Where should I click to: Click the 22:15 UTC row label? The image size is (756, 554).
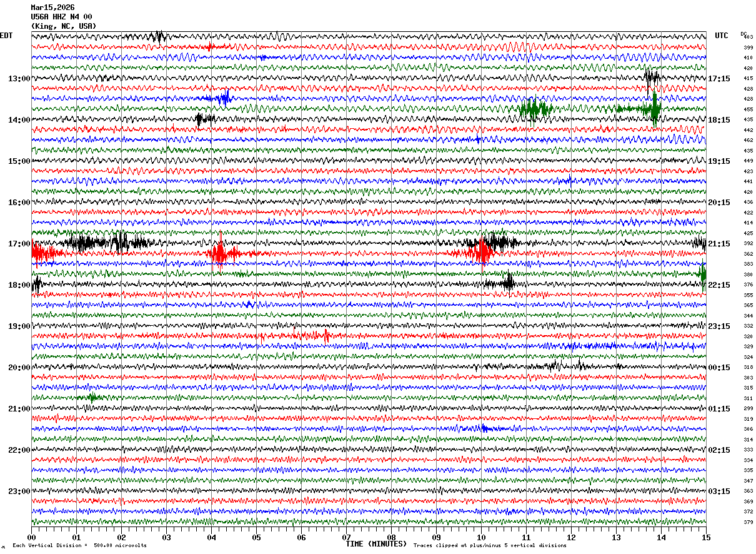coord(719,285)
